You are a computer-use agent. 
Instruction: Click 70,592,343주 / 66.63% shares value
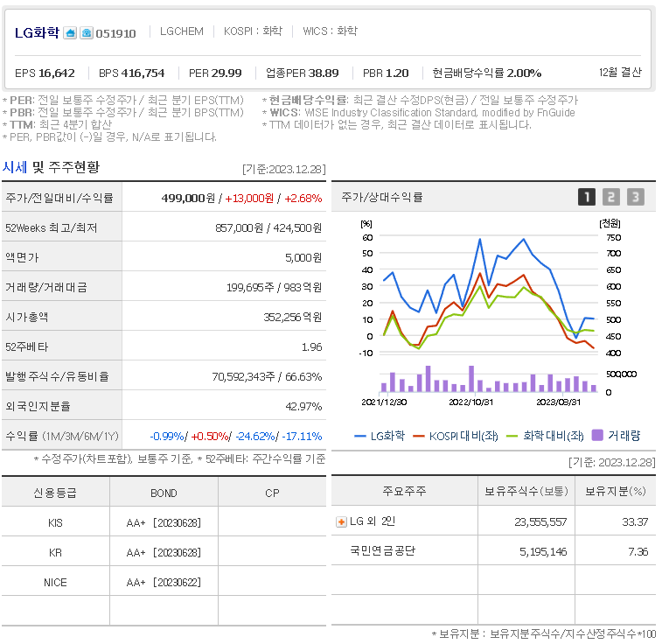click(267, 377)
